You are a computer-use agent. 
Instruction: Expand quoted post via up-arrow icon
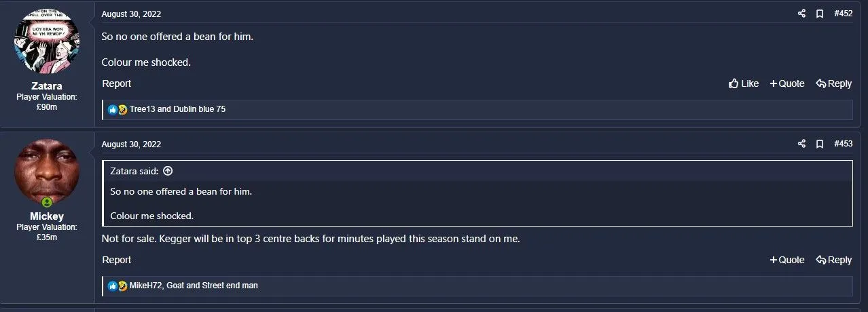(168, 171)
